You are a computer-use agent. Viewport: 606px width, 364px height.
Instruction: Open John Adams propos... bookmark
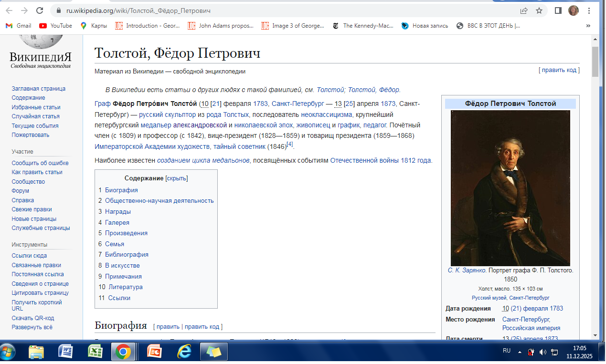[221, 26]
